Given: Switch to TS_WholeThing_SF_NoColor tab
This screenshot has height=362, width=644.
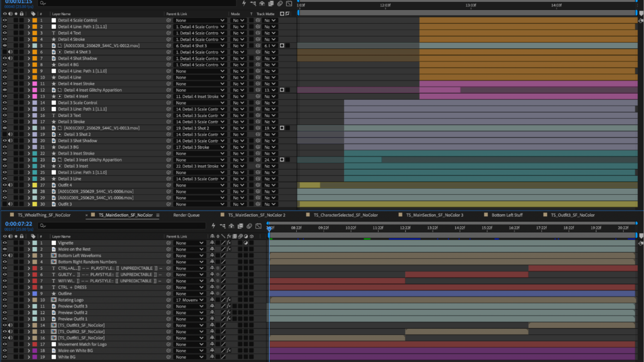Looking at the screenshot, I should [x=44, y=215].
